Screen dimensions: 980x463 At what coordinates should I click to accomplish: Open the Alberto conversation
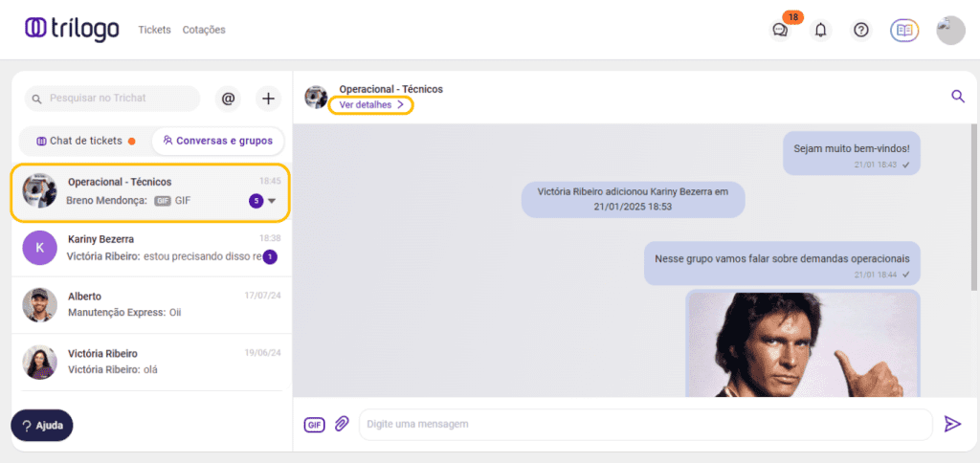(x=150, y=305)
